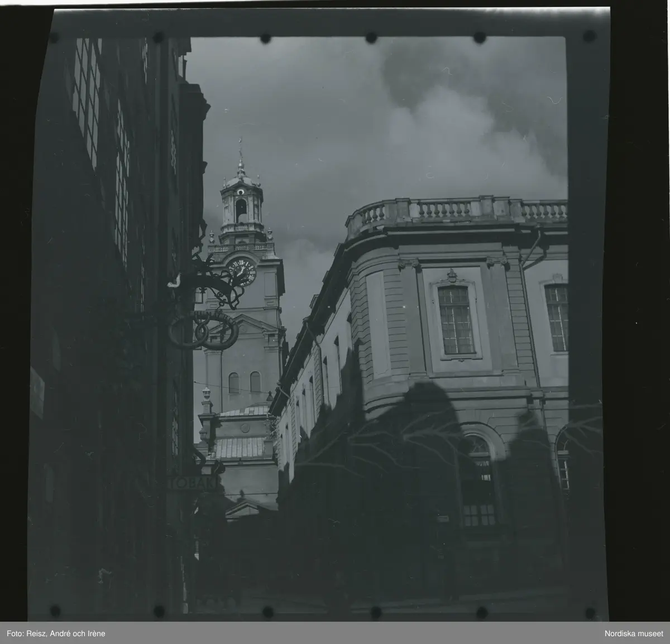The height and width of the screenshot is (644, 670).
Task: Click the left arched window on the church tower
Action: [234, 382]
